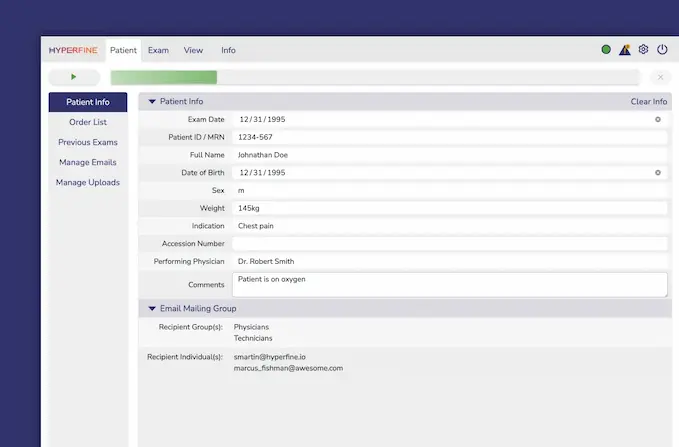The width and height of the screenshot is (679, 447).
Task: Click the empty Accession Number field
Action: click(x=449, y=244)
